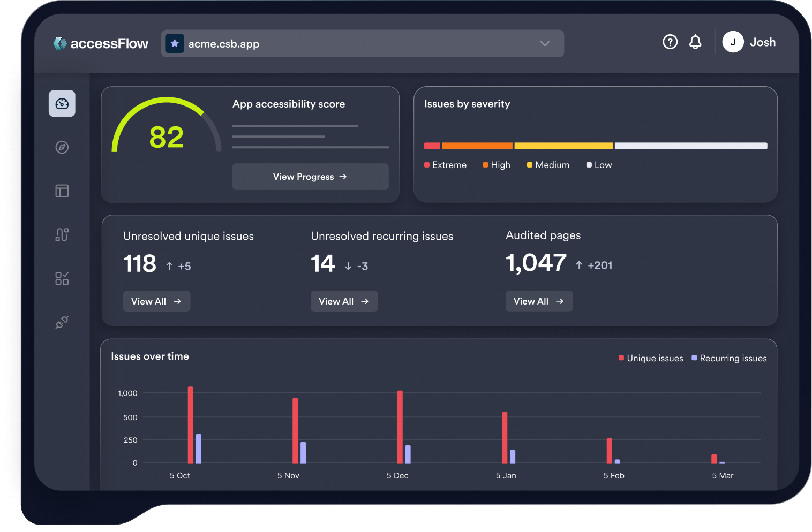View all unresolved unique issues
This screenshot has width=812, height=532.
click(156, 301)
